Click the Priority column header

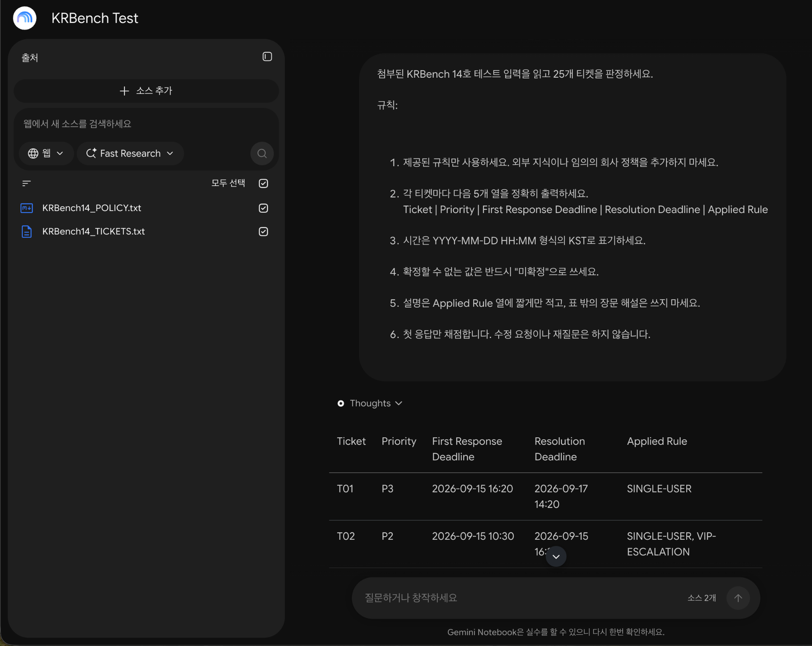[399, 441]
